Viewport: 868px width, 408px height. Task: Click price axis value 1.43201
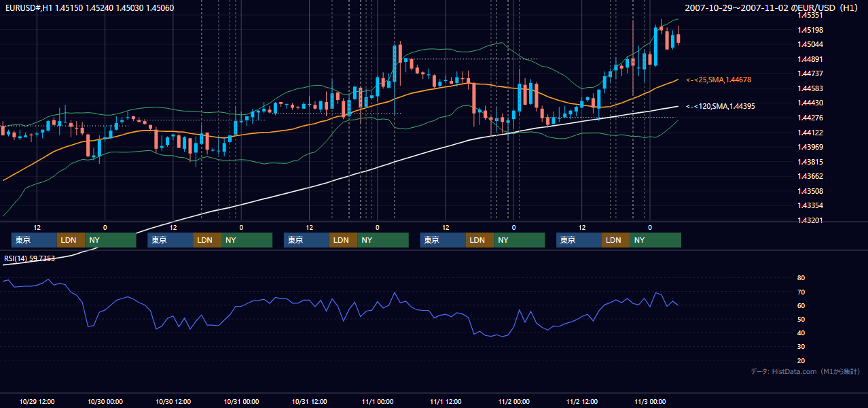click(810, 220)
